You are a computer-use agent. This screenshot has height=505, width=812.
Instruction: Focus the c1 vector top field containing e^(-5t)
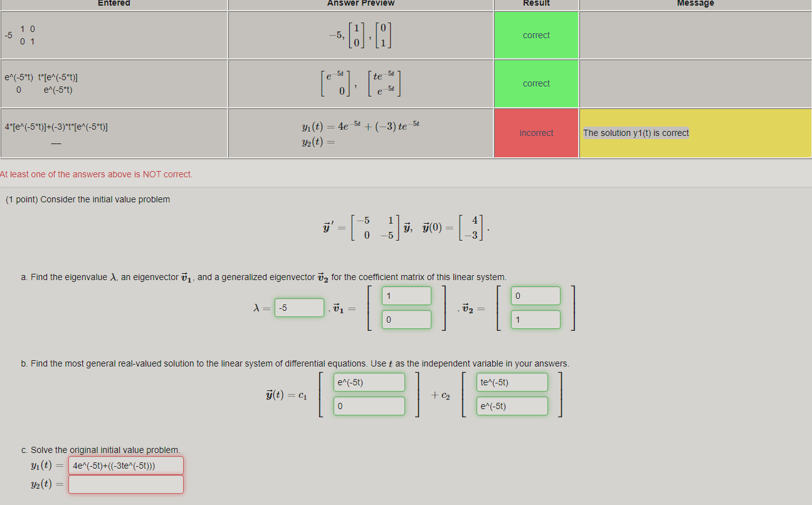369,382
